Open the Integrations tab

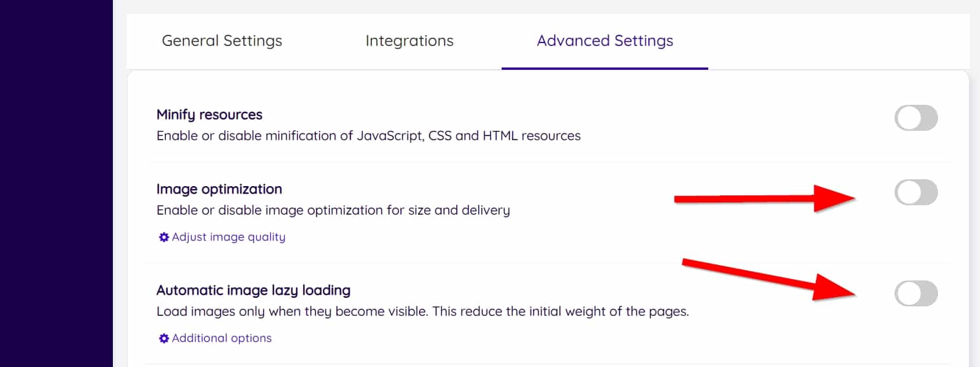coord(409,41)
